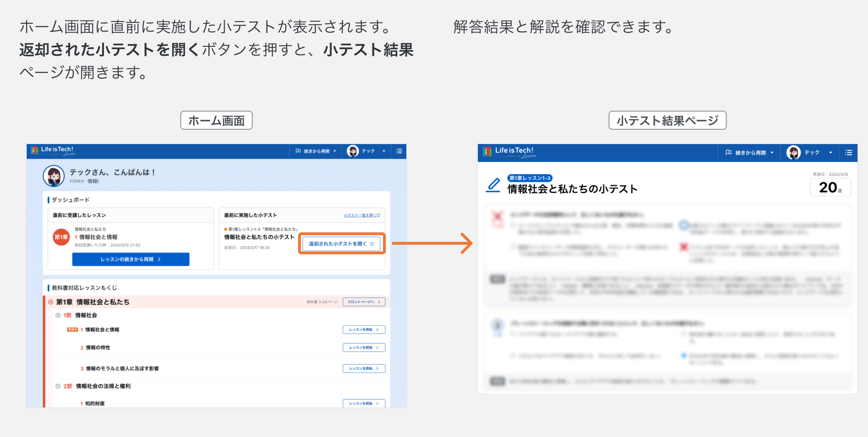Open the list menu icon on home screen
Viewport: 868px width, 437px height.
(x=399, y=151)
